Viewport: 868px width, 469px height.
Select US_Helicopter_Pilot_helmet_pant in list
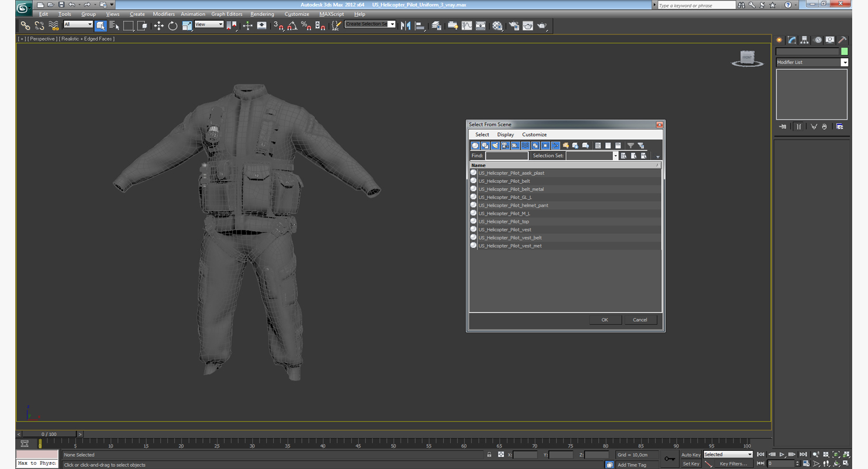click(513, 206)
